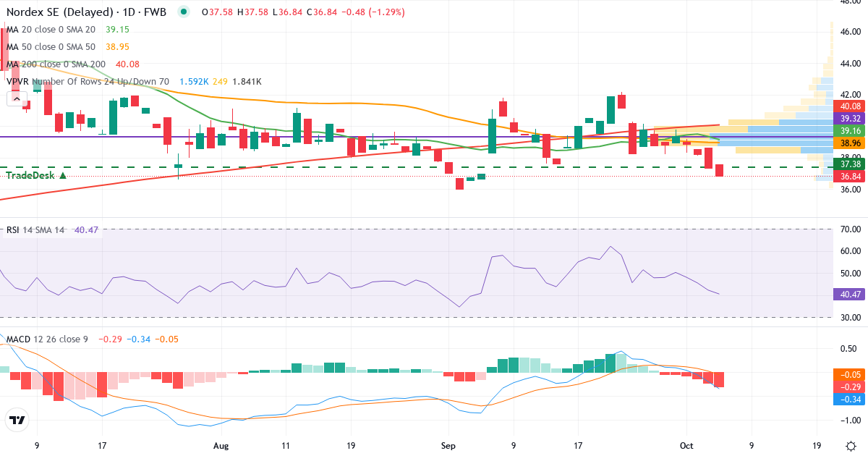The width and height of the screenshot is (868, 456).
Task: Click the VPVR down volume 249
Action: (221, 82)
